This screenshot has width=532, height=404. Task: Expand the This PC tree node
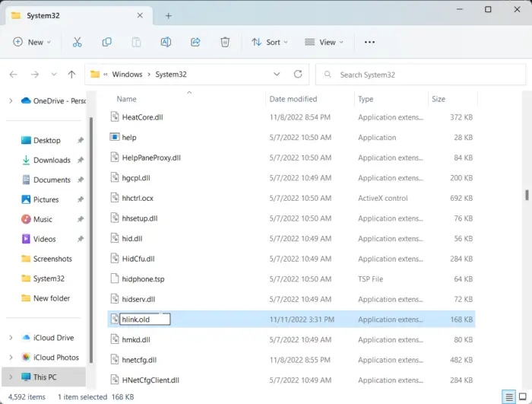(10, 377)
